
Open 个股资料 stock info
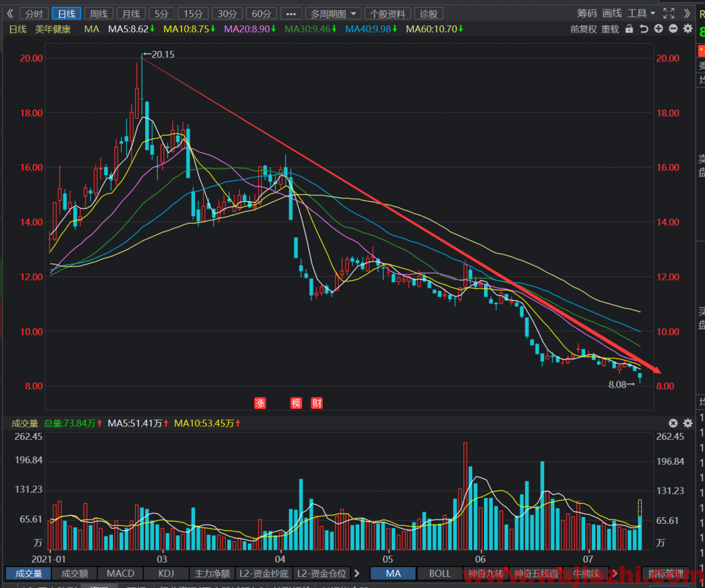[x=388, y=14]
